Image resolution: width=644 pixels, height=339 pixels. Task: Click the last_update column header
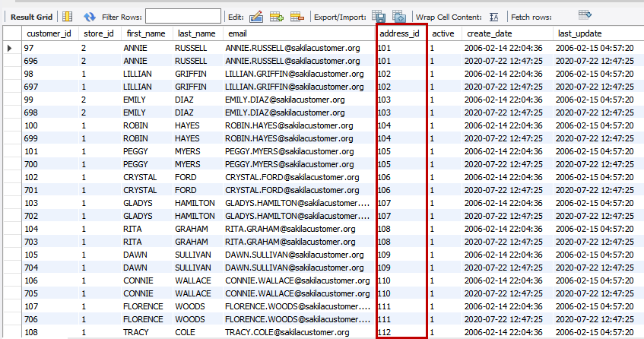579,33
